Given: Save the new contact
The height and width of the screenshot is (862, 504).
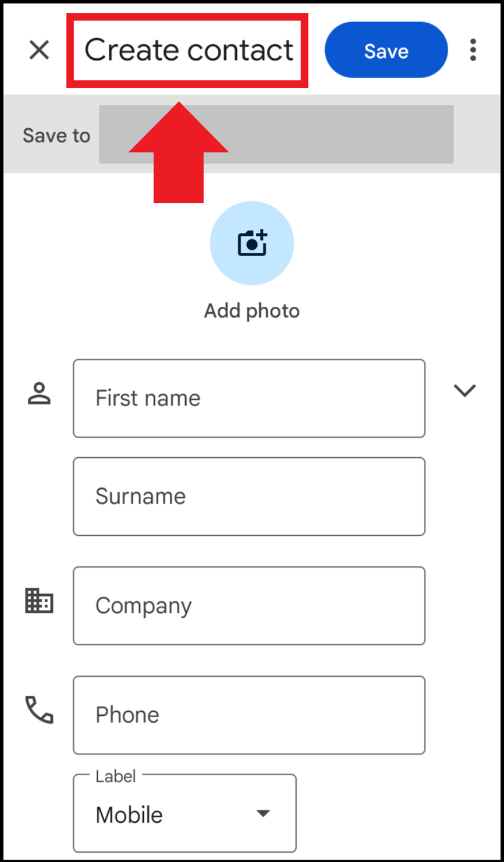Looking at the screenshot, I should coord(386,51).
